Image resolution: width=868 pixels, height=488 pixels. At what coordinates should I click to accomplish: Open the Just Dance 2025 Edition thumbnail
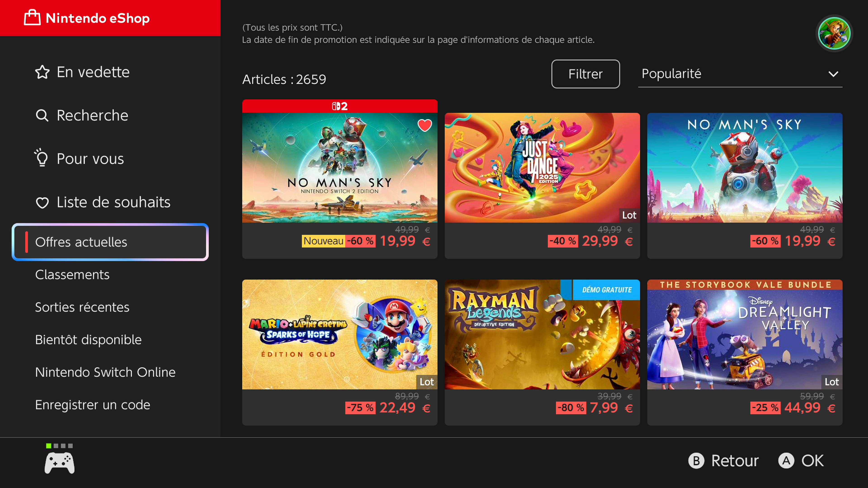pyautogui.click(x=542, y=167)
